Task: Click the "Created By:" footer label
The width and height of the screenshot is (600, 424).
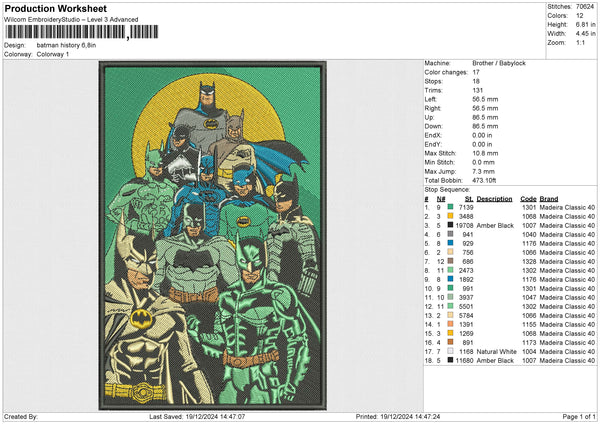Action: point(21,416)
